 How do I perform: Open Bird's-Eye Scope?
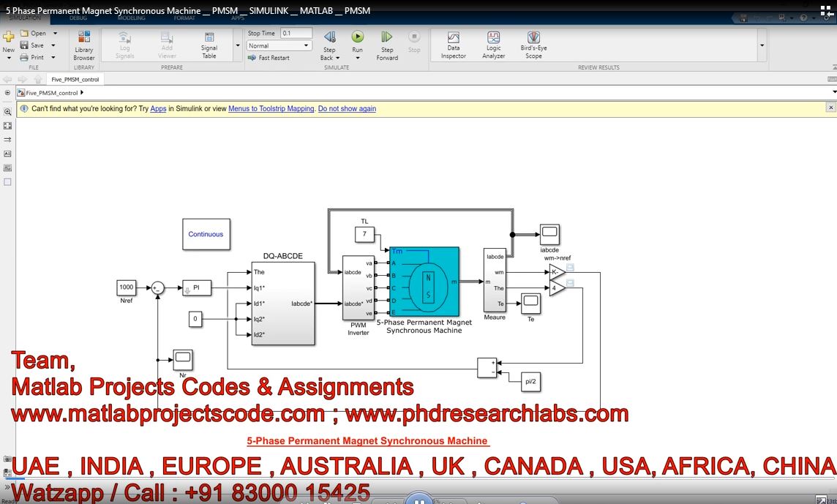tap(533, 44)
